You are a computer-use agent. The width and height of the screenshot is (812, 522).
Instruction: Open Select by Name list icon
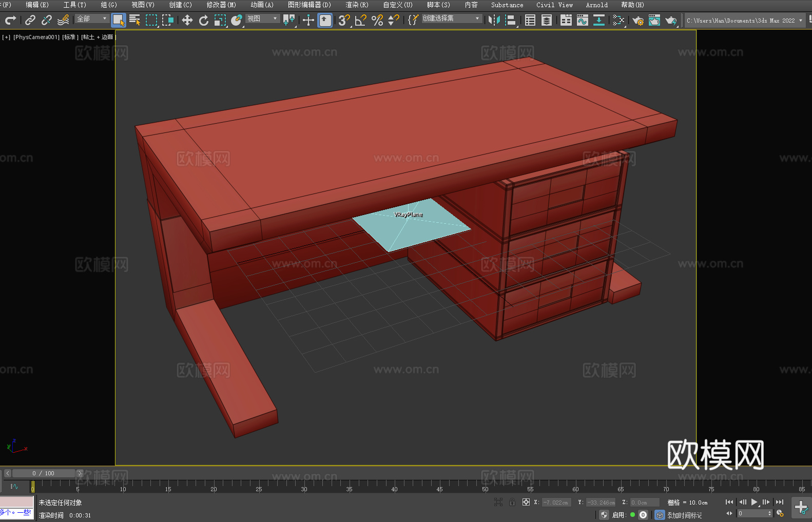[135, 20]
